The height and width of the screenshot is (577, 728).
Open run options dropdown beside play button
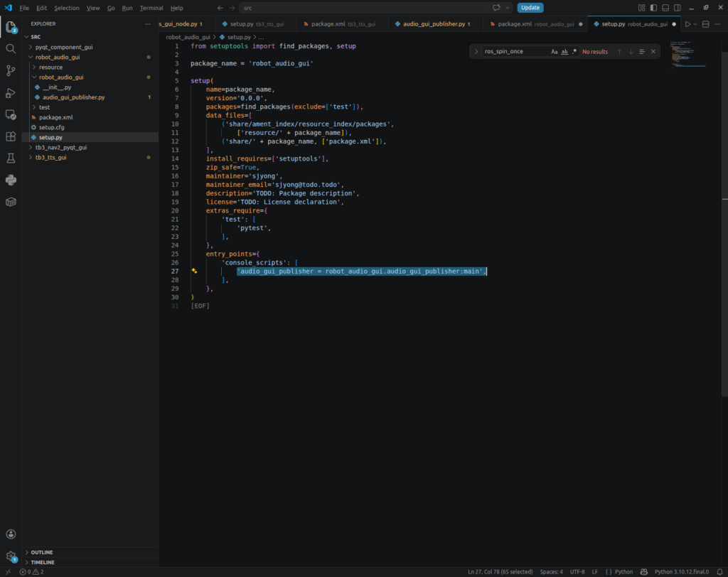pyautogui.click(x=695, y=24)
